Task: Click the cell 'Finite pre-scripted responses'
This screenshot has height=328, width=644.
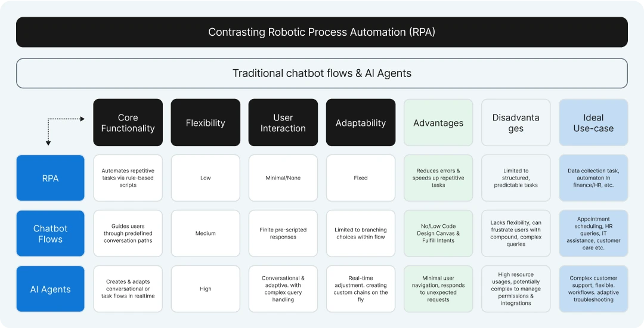Action: coord(283,234)
